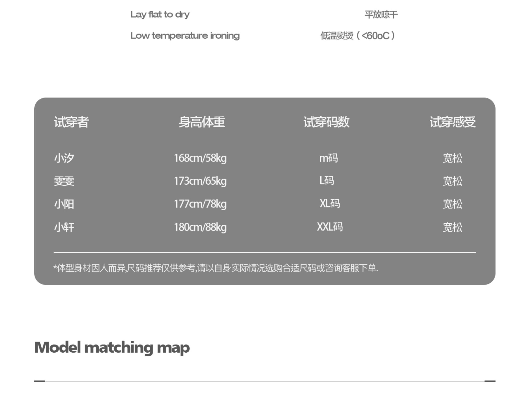
Task: Click the 177cm/78kg measurement cell
Action: tap(200, 204)
